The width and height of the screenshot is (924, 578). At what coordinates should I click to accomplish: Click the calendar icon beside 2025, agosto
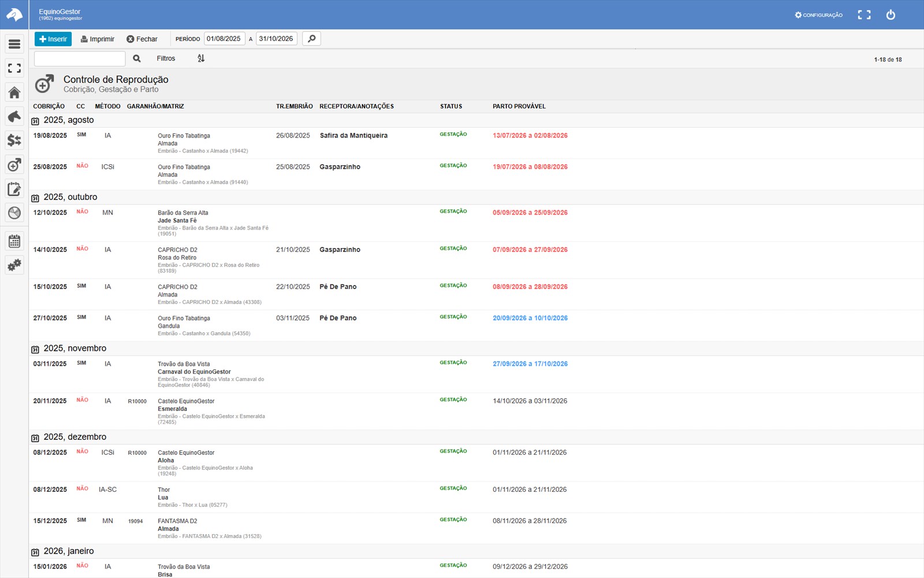35,121
